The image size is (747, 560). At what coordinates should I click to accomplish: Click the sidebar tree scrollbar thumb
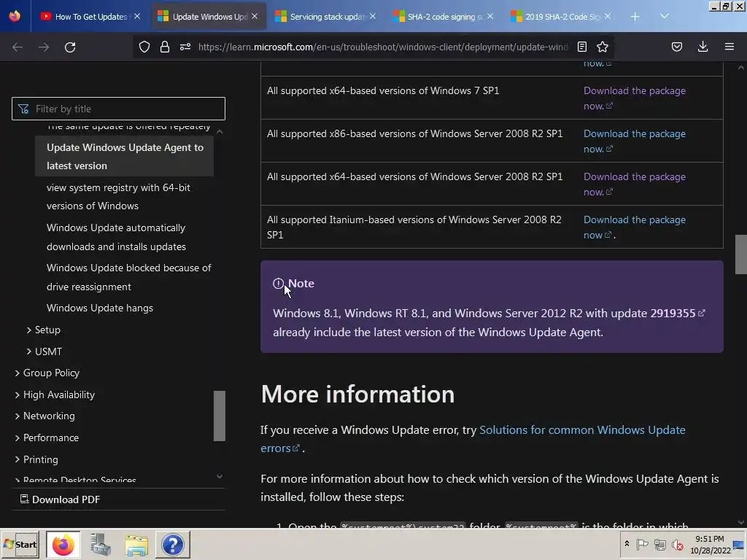tap(219, 416)
